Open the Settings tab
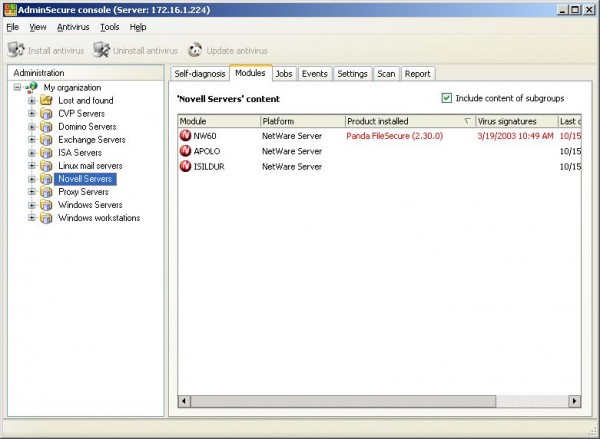Screen dimensions: 600x439 point(351,73)
